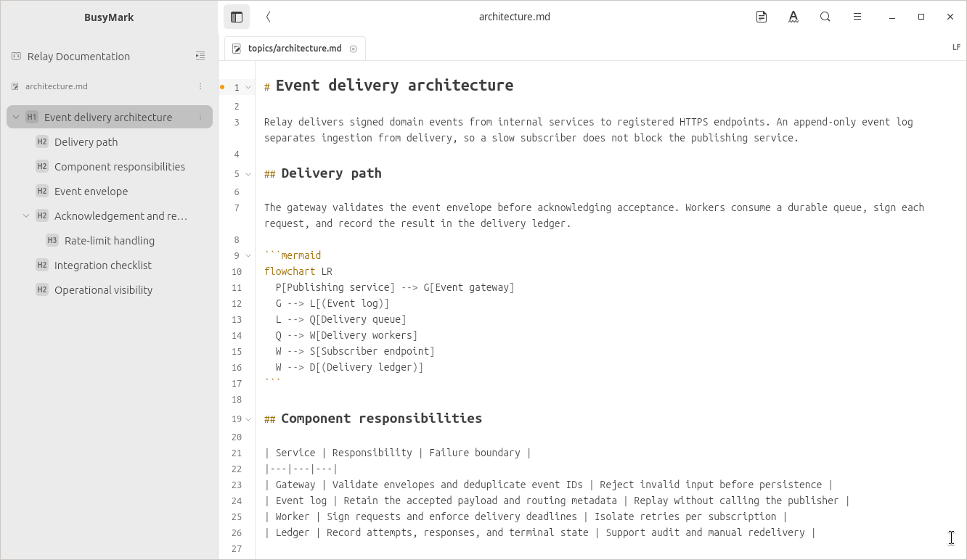Collapse the Acknowledgement and re… outline node

click(26, 215)
